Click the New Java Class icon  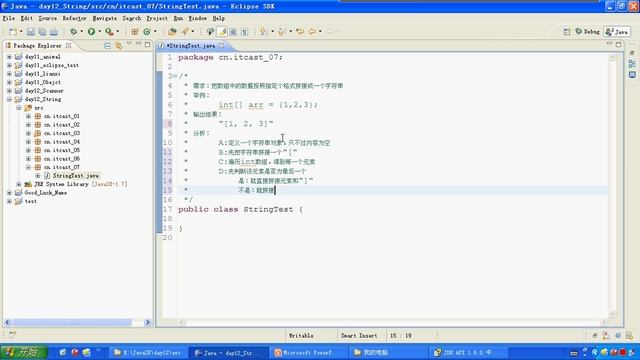147,31
